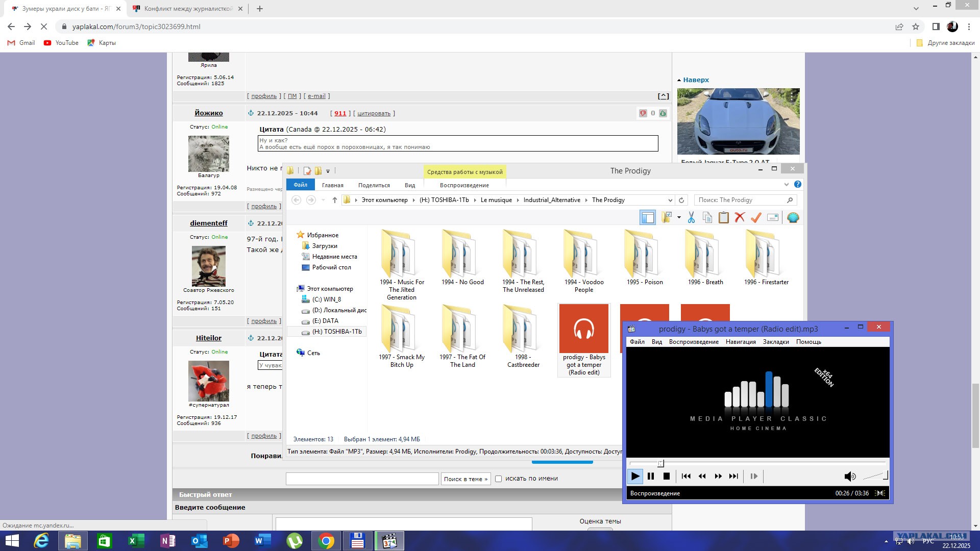Check the 'искать по имени' checkbox
The height and width of the screenshot is (551, 980).
[x=499, y=479]
